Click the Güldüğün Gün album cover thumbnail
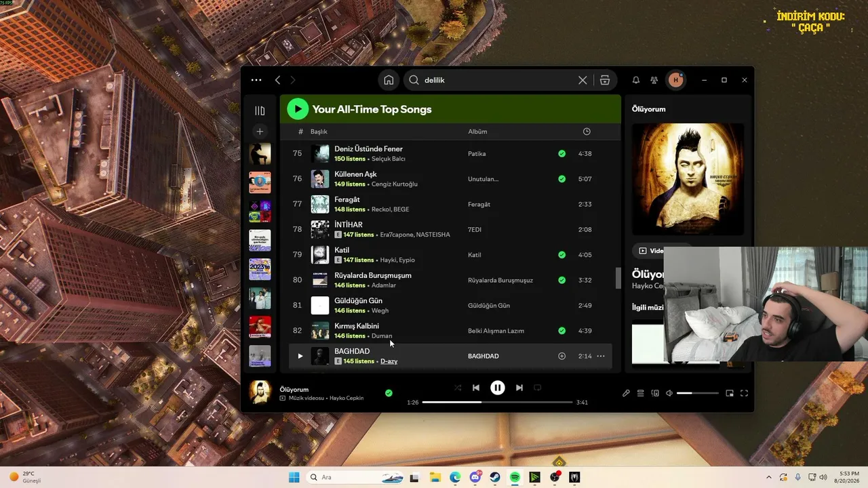The image size is (868, 488). [320, 306]
